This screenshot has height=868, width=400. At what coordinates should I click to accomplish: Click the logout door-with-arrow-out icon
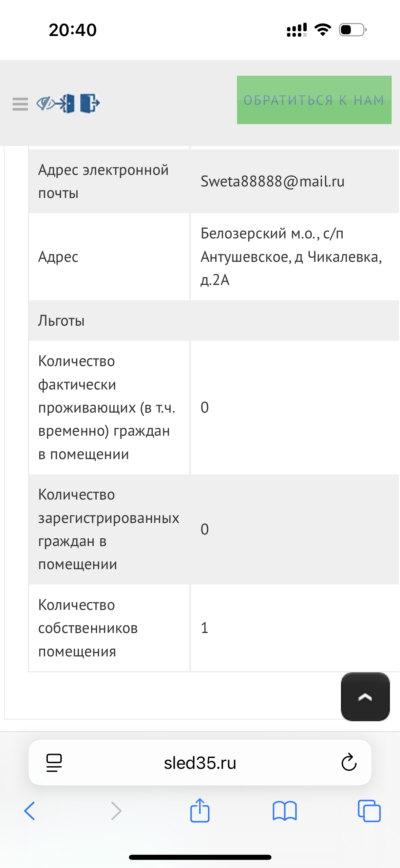point(90,103)
